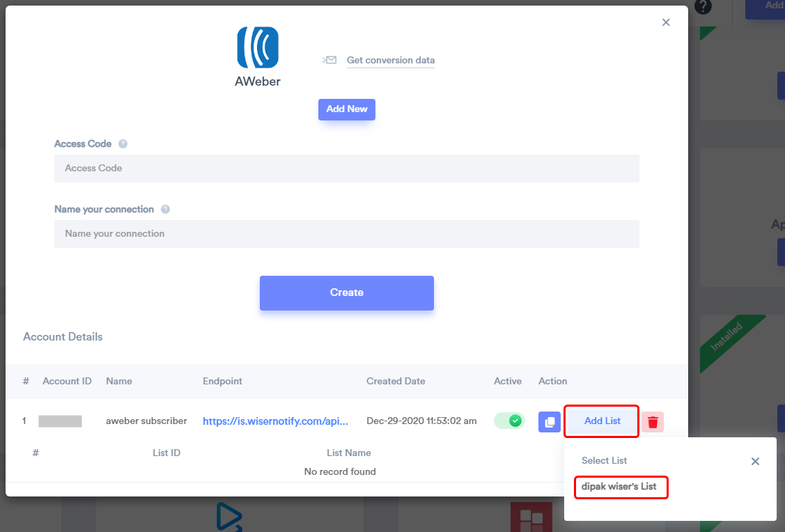Click the greyed-out Account ID value
This screenshot has width=785, height=532.
[60, 421]
